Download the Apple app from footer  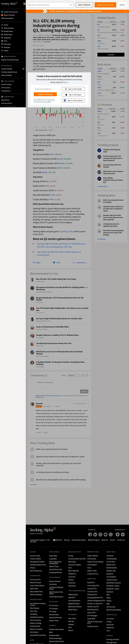pos(117,535)
